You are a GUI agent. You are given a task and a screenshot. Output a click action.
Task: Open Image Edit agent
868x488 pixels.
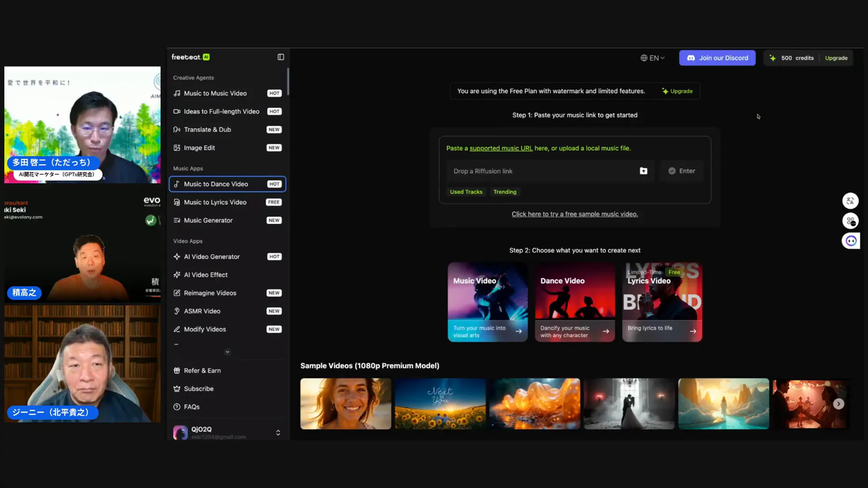click(x=227, y=148)
